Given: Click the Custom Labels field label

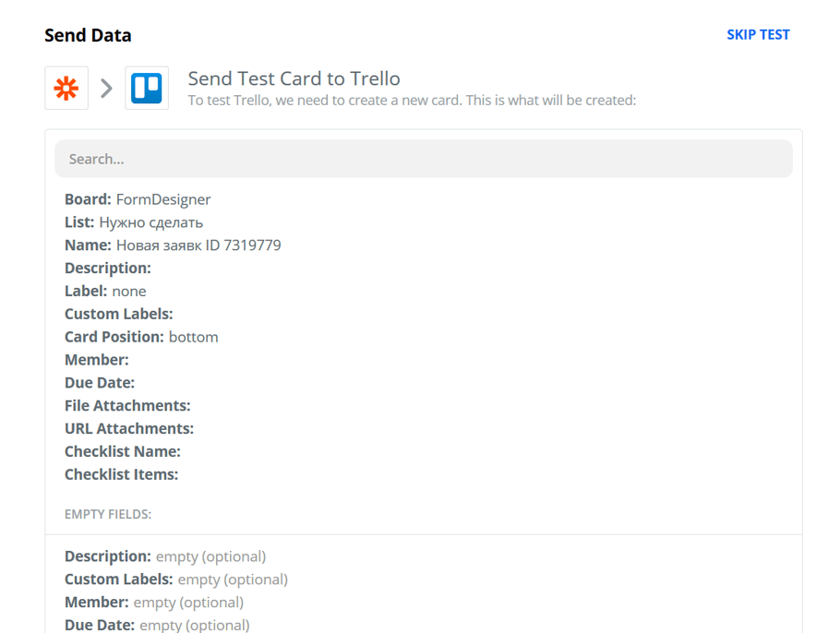Looking at the screenshot, I should pyautogui.click(x=118, y=314).
